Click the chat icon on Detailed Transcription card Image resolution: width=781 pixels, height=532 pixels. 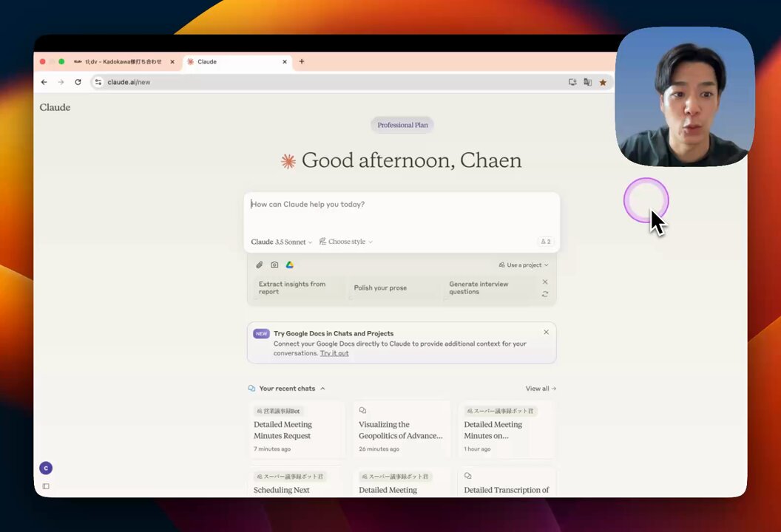[467, 476]
